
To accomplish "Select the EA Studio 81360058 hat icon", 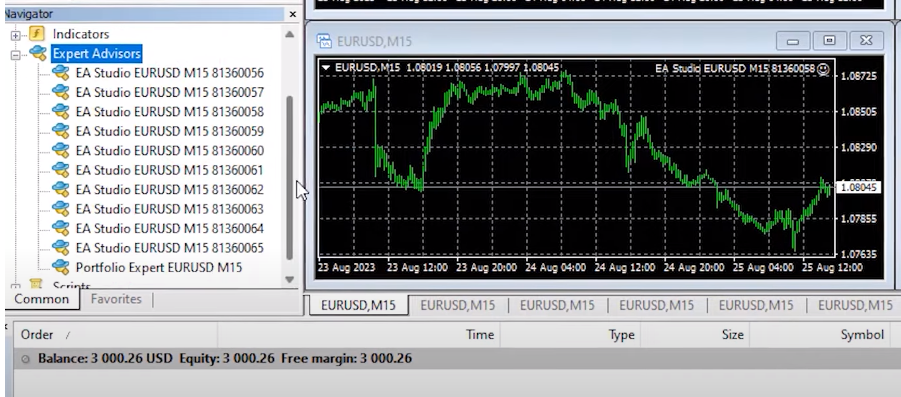I will 60,111.
